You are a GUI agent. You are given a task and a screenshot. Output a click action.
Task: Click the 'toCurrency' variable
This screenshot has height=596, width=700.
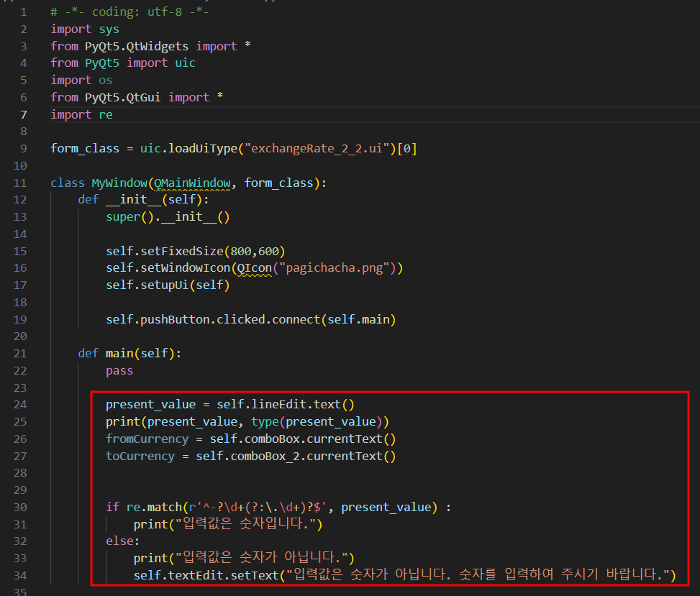pyautogui.click(x=140, y=457)
